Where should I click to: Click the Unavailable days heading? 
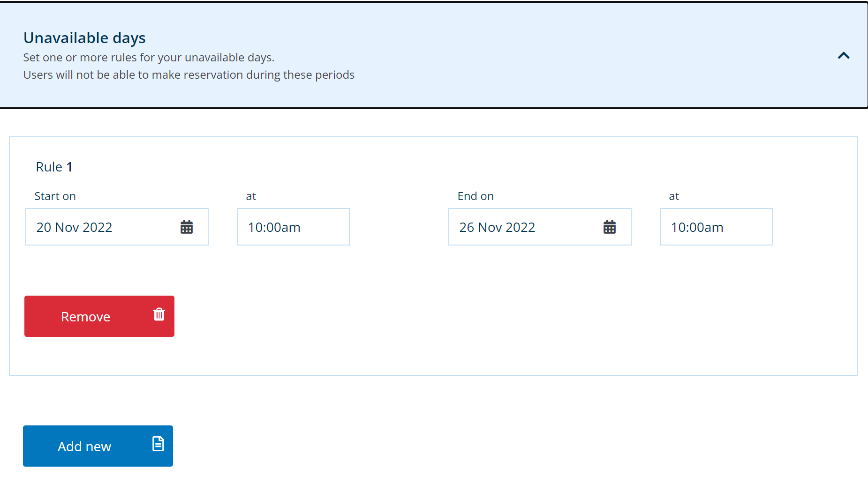pos(84,37)
